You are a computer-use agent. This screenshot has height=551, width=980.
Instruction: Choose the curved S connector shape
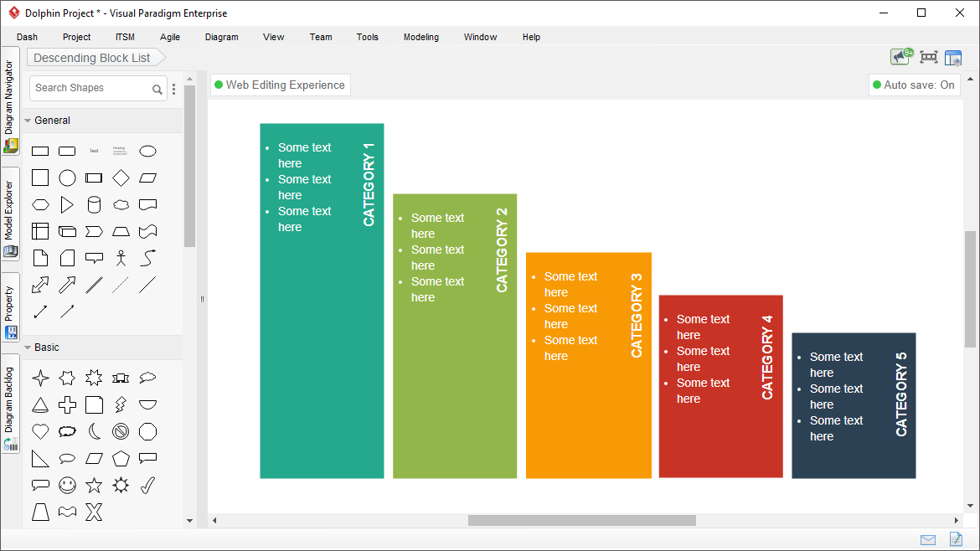click(x=147, y=258)
